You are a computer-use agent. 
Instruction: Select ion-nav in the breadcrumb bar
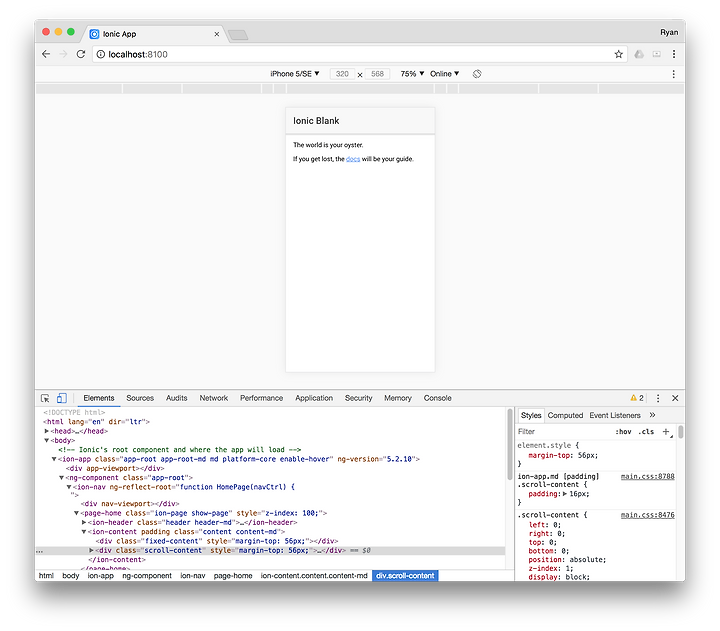pos(193,576)
